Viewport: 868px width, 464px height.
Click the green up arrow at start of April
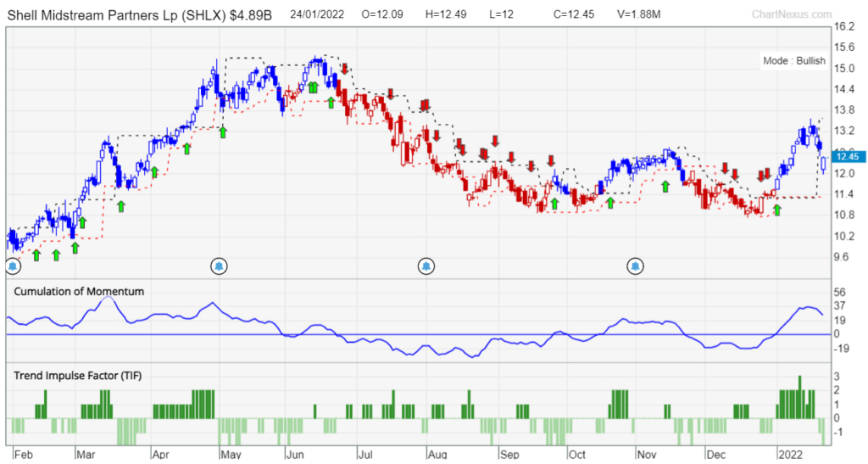[x=155, y=172]
